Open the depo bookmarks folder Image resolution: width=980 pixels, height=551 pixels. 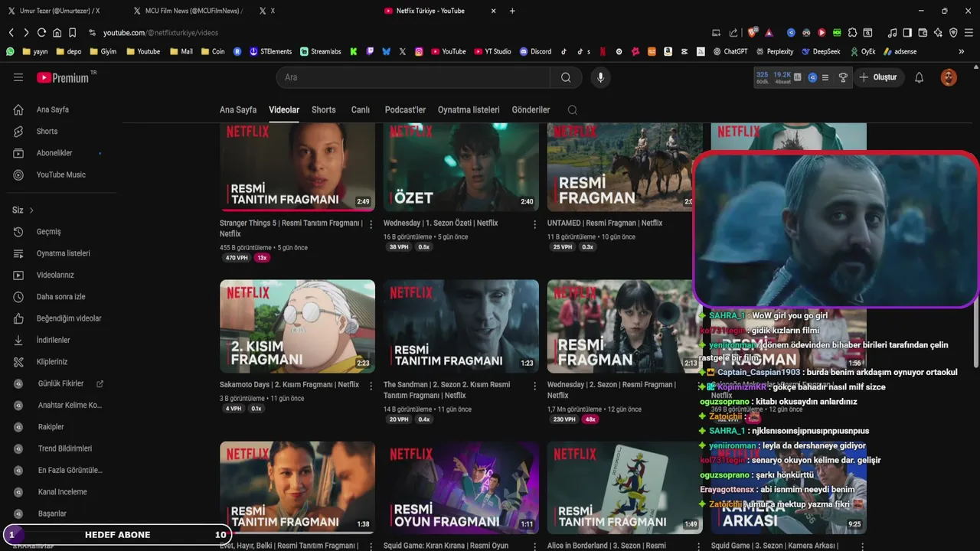tap(68, 51)
